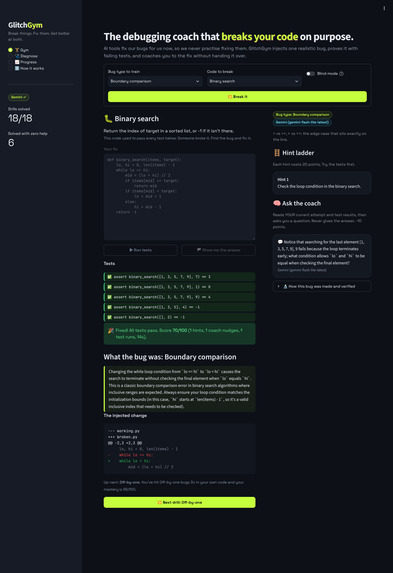Image resolution: width=393 pixels, height=573 pixels.
Task: Click the Progress chart icon in sidebar
Action: coord(17,62)
